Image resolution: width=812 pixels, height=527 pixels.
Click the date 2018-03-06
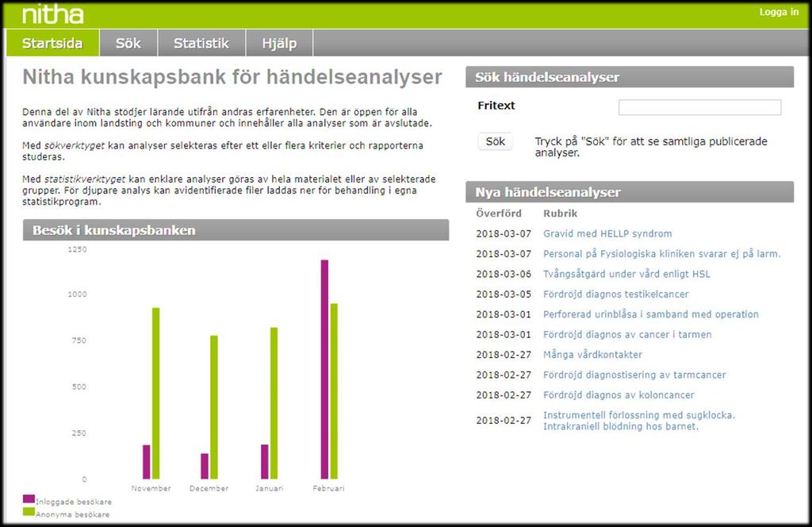pyautogui.click(x=504, y=274)
